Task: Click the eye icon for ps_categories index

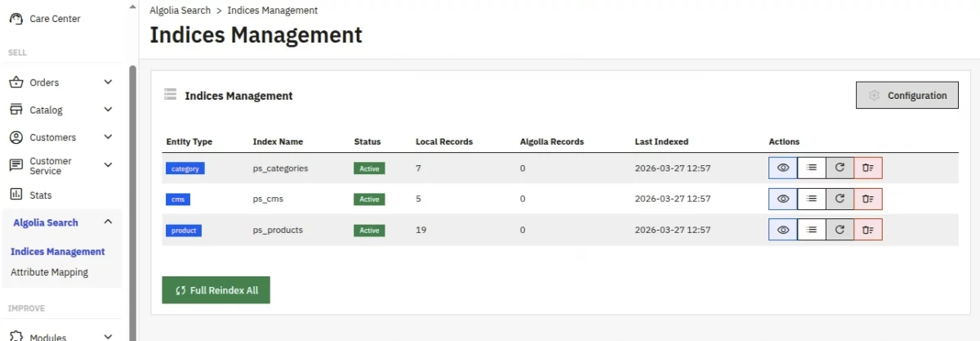Action: click(782, 168)
